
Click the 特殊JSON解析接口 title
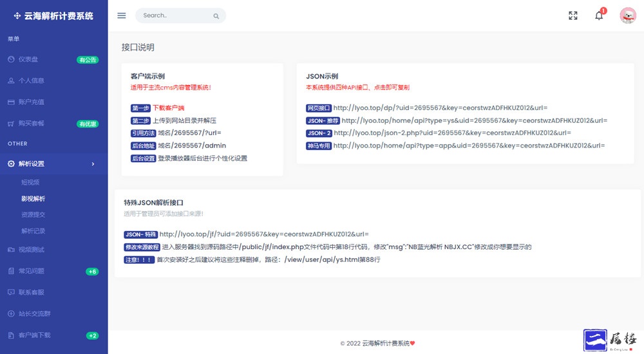[154, 203]
